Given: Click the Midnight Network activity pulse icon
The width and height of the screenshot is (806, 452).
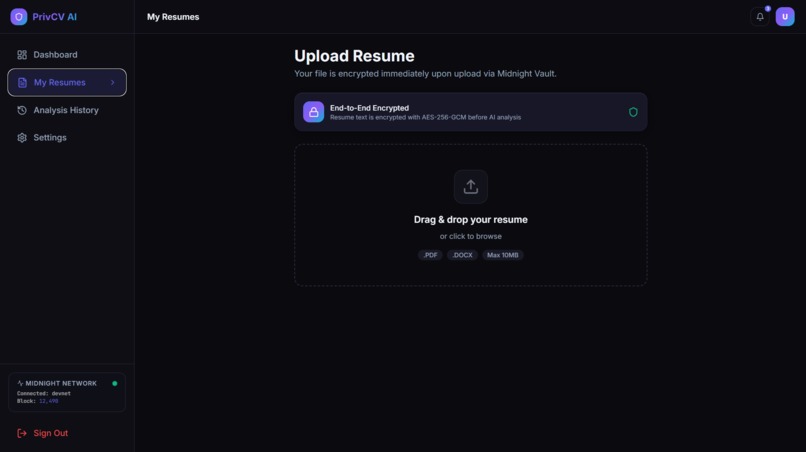Looking at the screenshot, I should click(20, 383).
